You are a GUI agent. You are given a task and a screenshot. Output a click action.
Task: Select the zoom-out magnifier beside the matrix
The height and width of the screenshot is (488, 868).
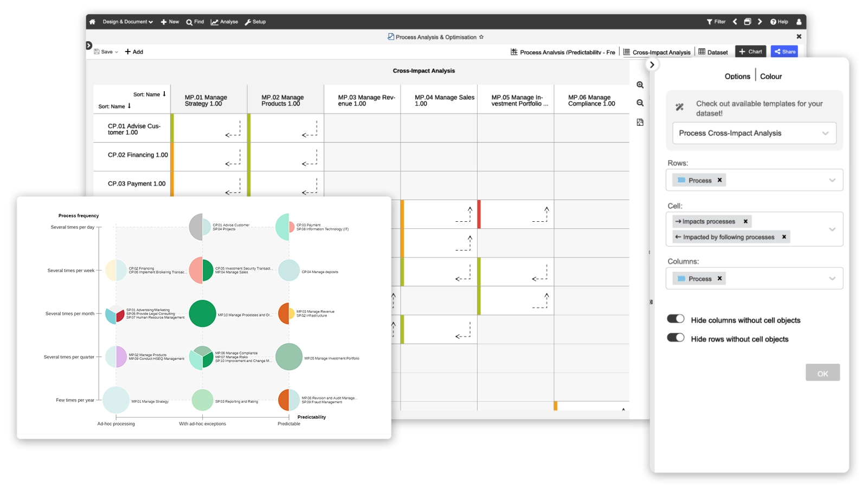click(640, 102)
